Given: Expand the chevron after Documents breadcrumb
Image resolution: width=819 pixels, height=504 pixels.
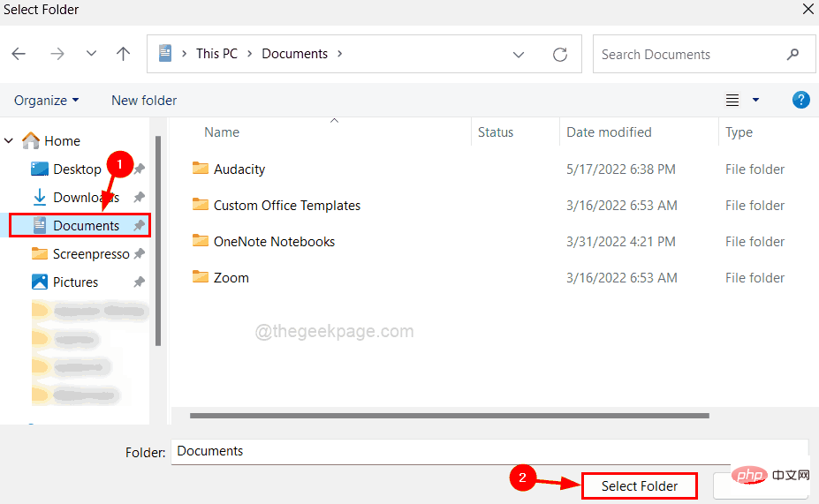Looking at the screenshot, I should [340, 54].
